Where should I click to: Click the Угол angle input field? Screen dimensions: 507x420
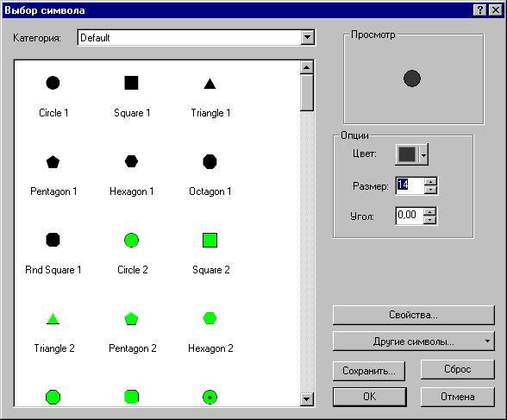(x=410, y=216)
